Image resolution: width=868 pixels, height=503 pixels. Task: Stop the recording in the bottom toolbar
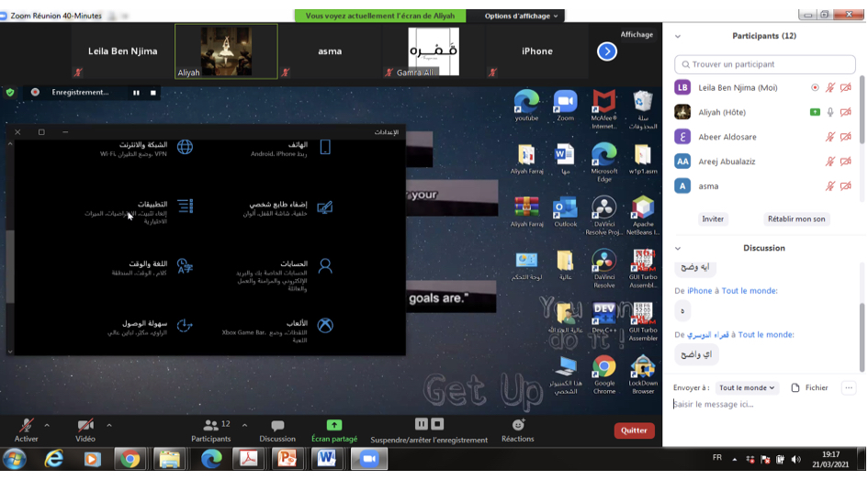[437, 424]
